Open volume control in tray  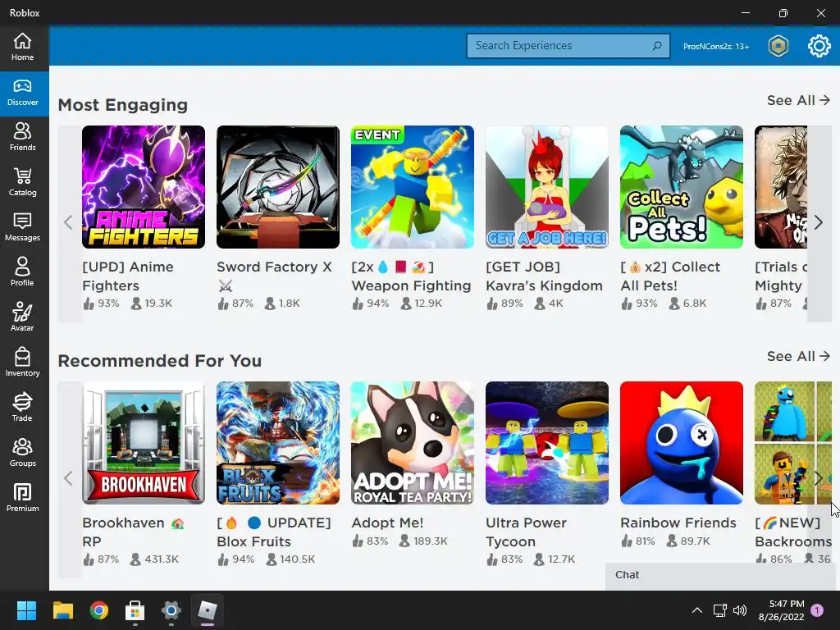coord(740,610)
